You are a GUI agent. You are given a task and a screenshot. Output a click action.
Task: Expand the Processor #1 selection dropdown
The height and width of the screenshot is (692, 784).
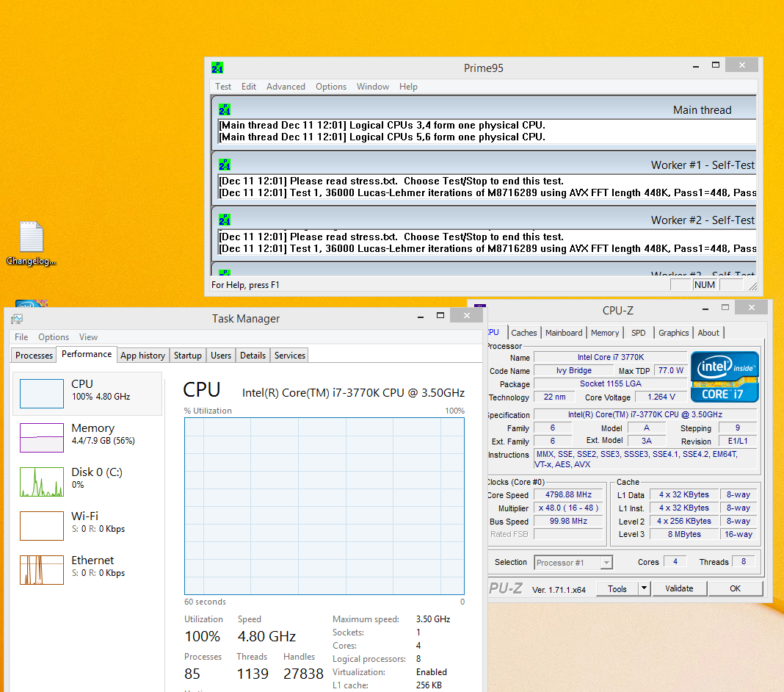(606, 563)
